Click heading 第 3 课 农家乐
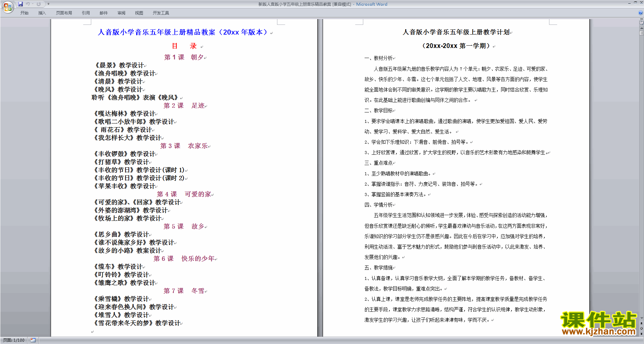The height and width of the screenshot is (344, 644). [x=184, y=146]
